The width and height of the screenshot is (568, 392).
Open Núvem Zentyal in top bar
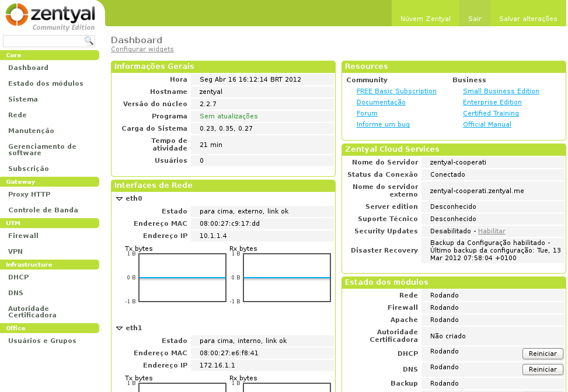[x=426, y=19]
